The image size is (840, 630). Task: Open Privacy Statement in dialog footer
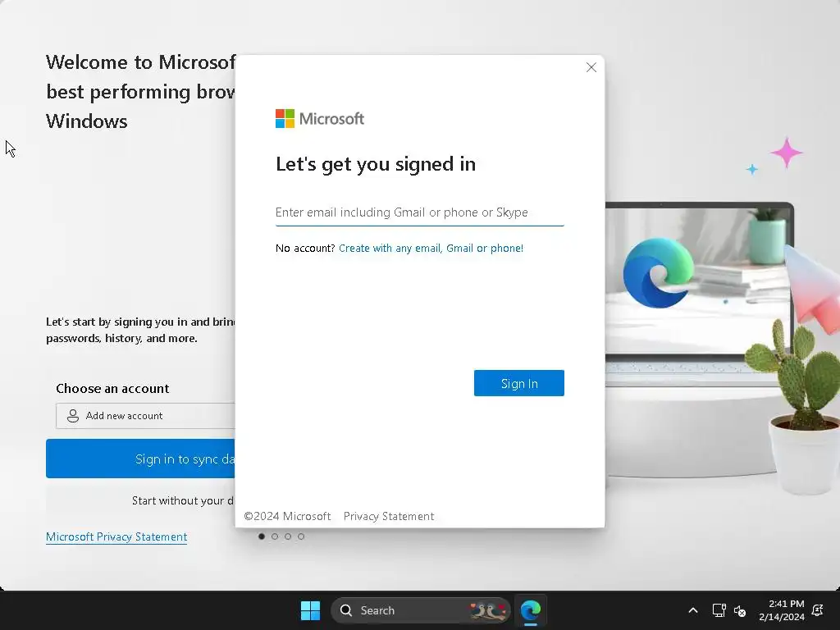pos(388,517)
